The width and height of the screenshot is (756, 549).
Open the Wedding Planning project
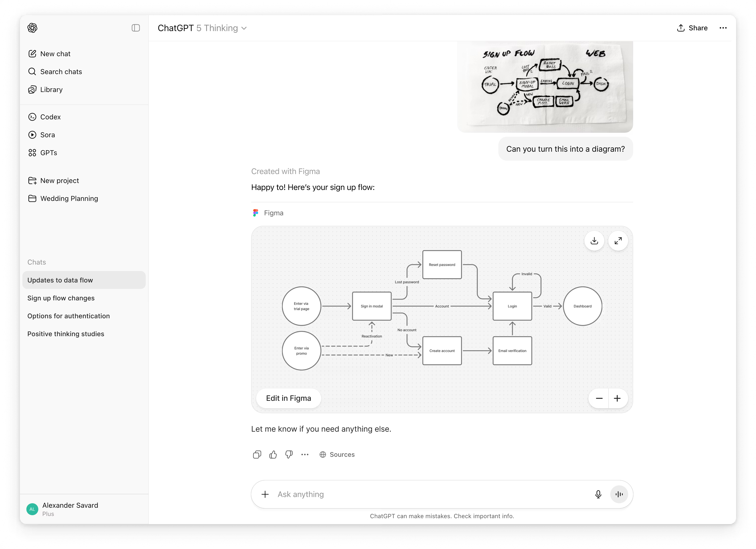pyautogui.click(x=69, y=198)
